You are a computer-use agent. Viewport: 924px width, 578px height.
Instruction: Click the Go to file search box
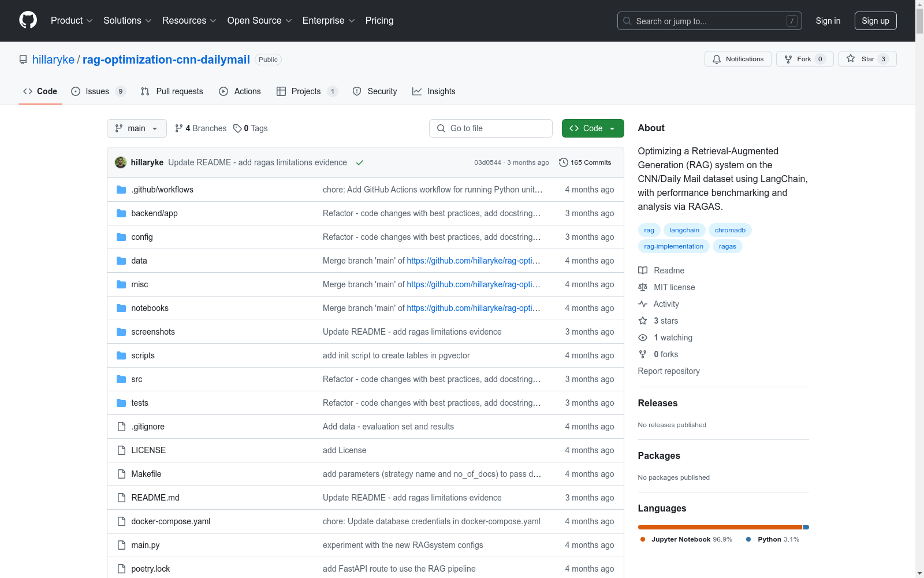click(491, 128)
